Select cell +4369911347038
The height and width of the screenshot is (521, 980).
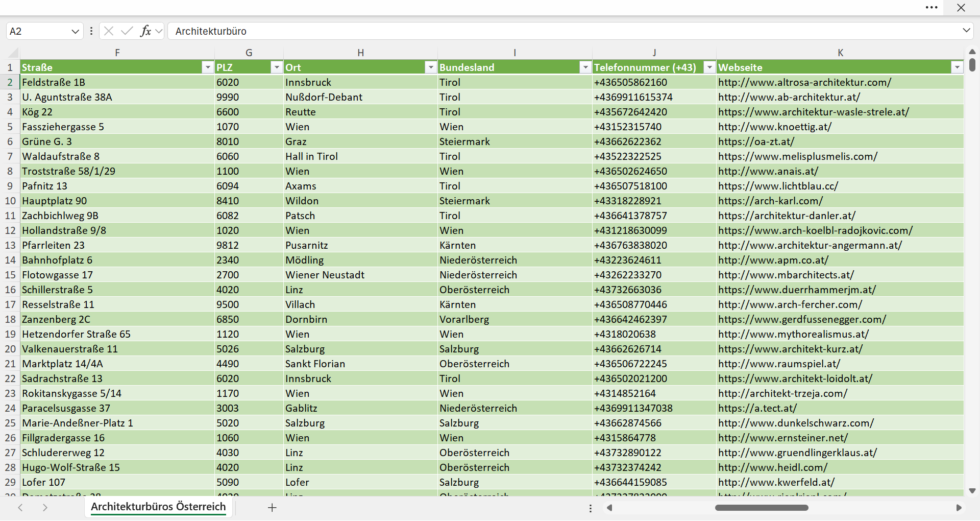coord(654,408)
